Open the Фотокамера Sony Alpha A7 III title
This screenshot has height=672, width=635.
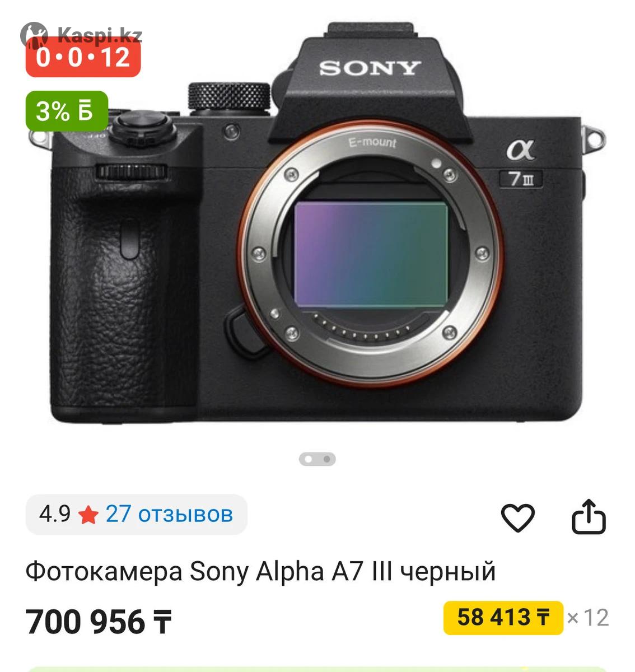pos(260,572)
